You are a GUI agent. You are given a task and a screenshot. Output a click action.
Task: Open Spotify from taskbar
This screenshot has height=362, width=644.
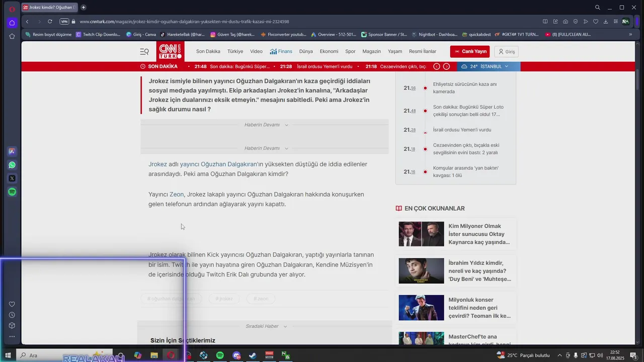click(x=220, y=355)
